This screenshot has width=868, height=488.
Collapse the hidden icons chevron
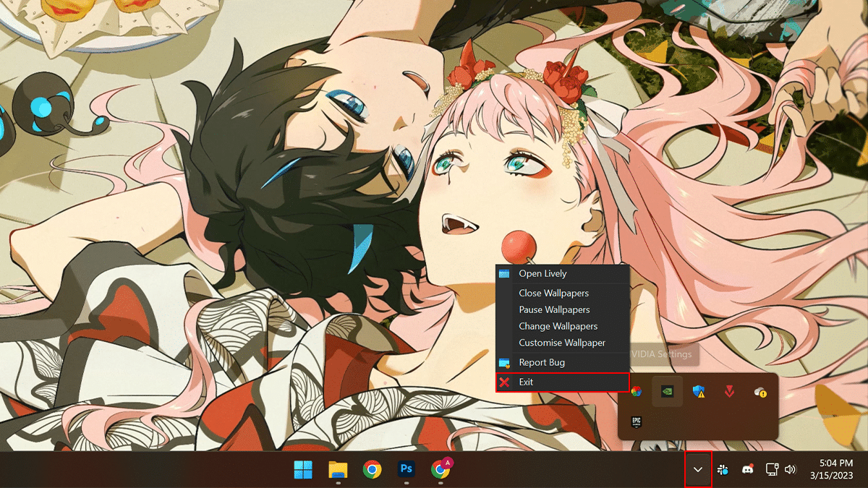tap(698, 469)
